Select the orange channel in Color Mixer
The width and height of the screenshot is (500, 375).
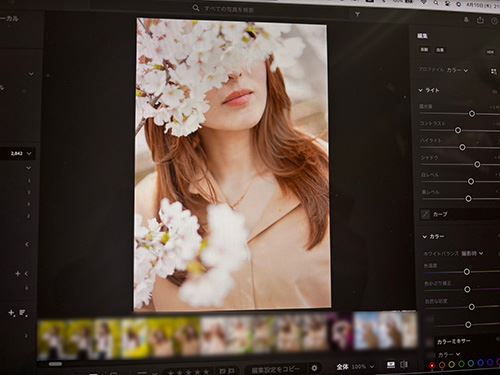[x=442, y=365]
